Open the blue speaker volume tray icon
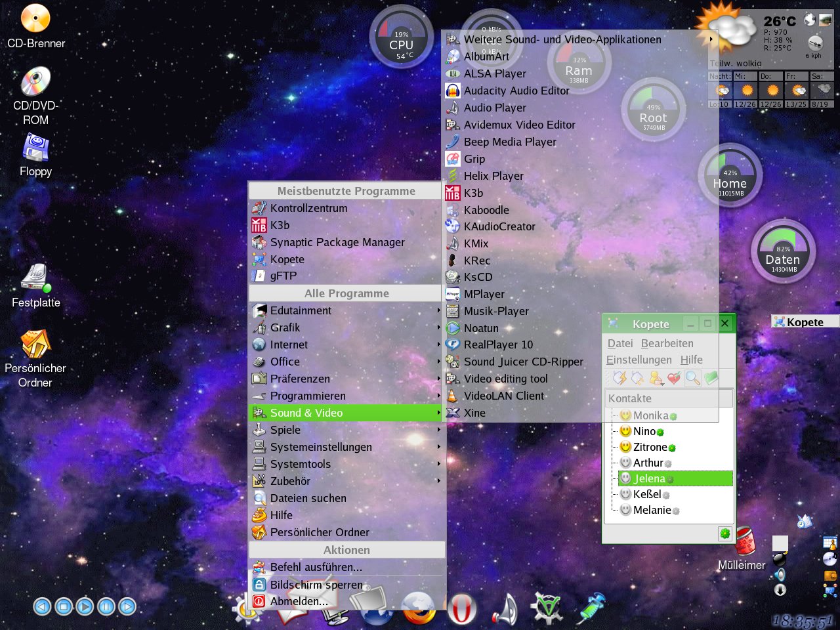The height and width of the screenshot is (630, 840). coord(780,575)
